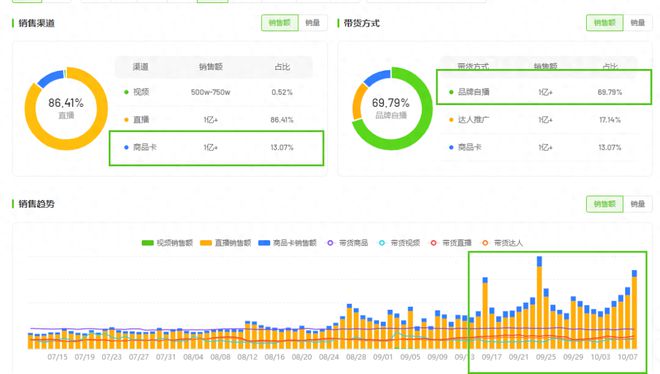Click tallest bar near 09/25
This screenshot has height=374, width=660.
(x=539, y=303)
